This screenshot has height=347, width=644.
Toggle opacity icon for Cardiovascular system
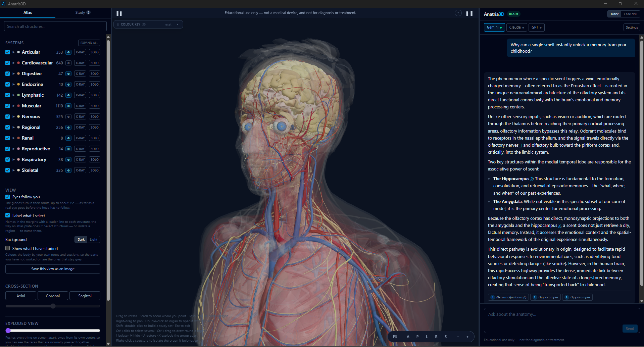tap(68, 63)
